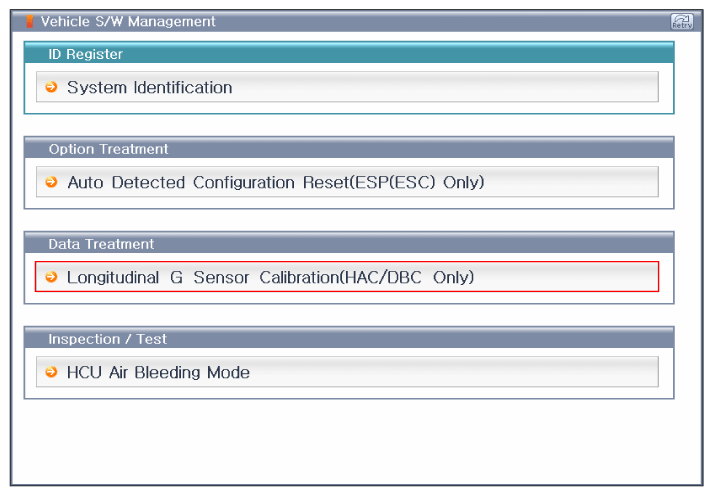713x496 pixels.
Task: Select the Inspection / Test section header
Action: click(349, 338)
